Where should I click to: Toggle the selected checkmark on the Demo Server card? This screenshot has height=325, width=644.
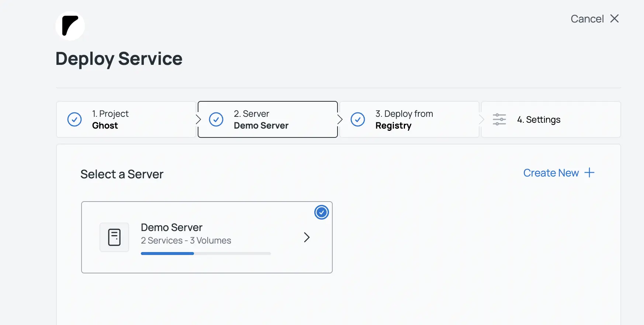322,212
